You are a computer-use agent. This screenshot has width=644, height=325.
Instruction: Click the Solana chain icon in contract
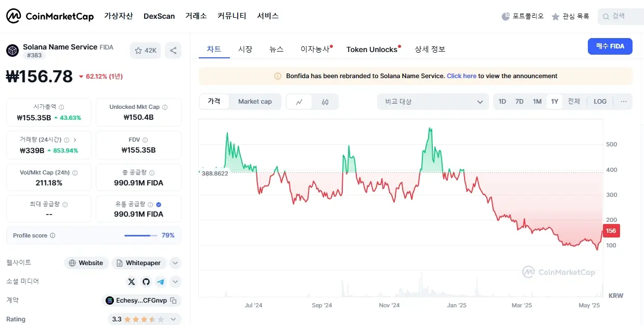pyautogui.click(x=109, y=301)
